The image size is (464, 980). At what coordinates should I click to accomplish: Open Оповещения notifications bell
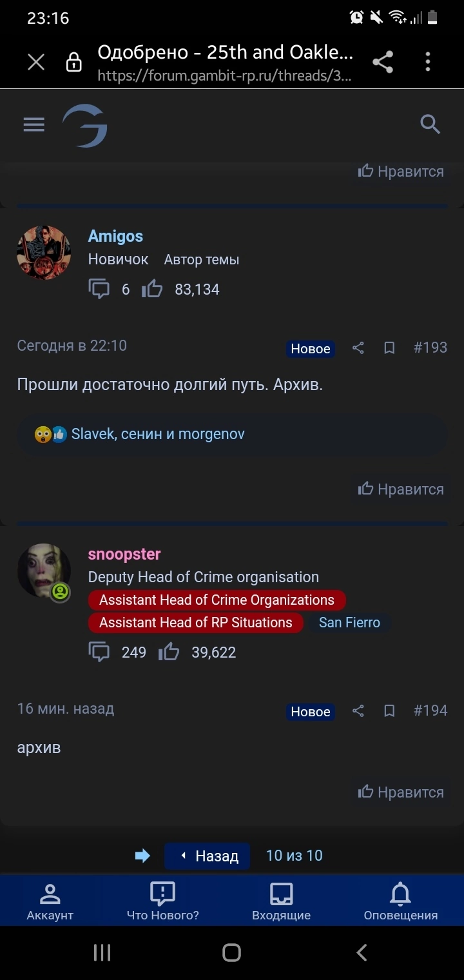click(400, 901)
